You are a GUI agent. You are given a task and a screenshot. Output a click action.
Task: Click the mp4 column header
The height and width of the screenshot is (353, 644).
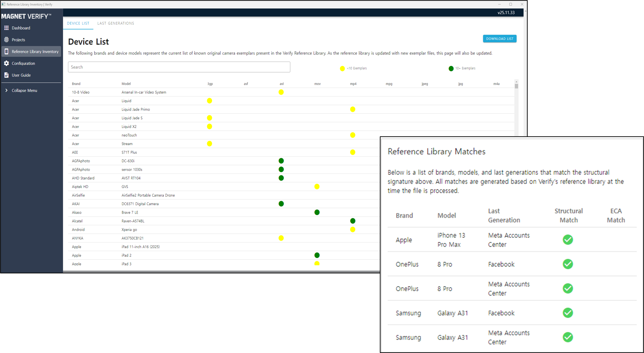[x=353, y=84]
